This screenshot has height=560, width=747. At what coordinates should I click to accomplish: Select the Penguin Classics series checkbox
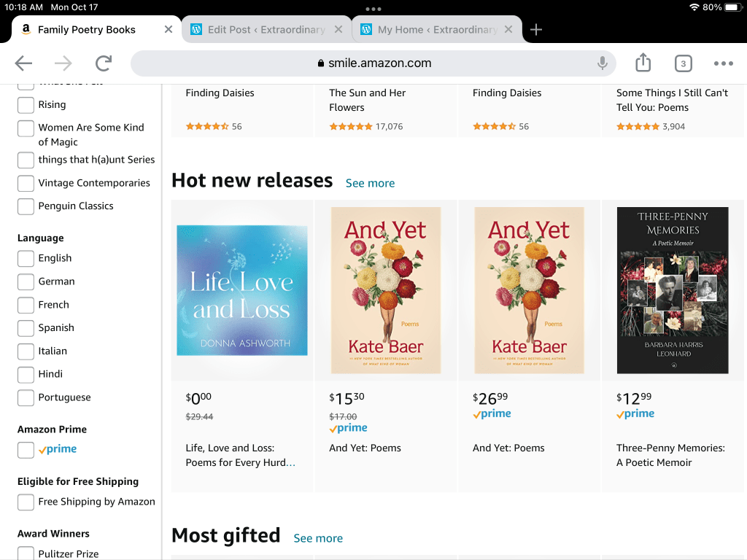[x=26, y=206]
